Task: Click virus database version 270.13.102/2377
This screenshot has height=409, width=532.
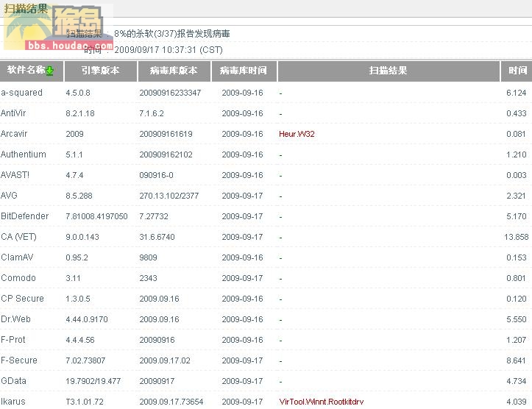Action: coord(169,196)
